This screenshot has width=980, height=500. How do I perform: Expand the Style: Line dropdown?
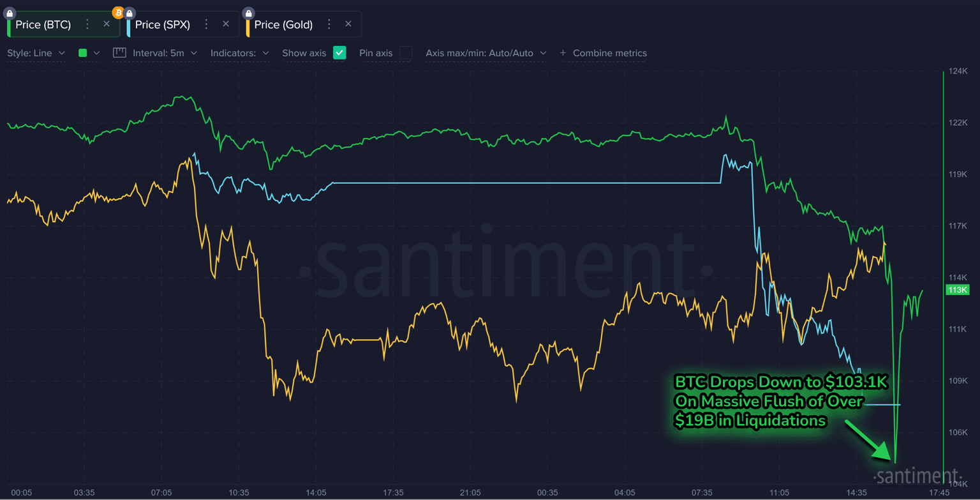[36, 53]
